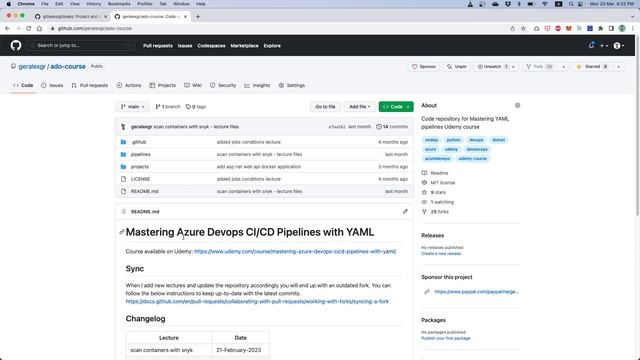Click the Go to file button
640x360 pixels.
(x=325, y=107)
